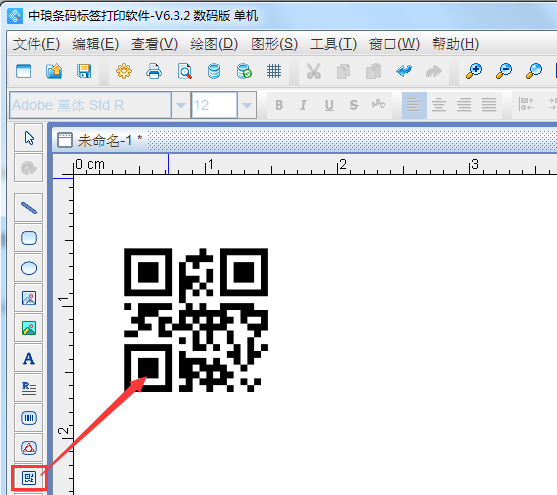Image resolution: width=557 pixels, height=495 pixels.
Task: Open the 帮助(H) menu
Action: pyautogui.click(x=455, y=44)
